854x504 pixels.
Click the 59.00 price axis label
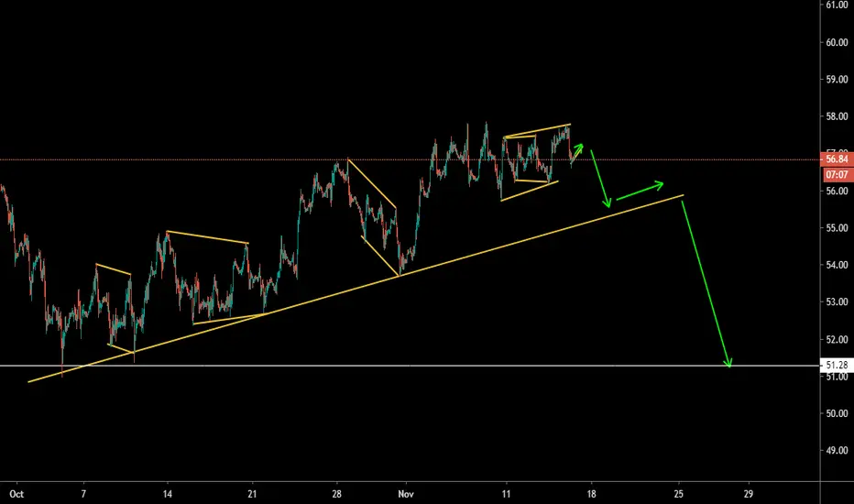click(837, 80)
